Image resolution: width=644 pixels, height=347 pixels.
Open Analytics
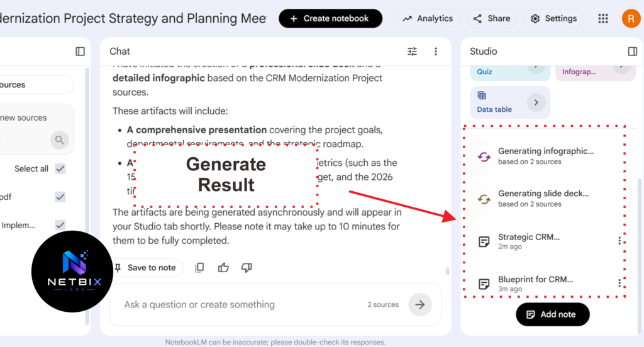coord(428,18)
